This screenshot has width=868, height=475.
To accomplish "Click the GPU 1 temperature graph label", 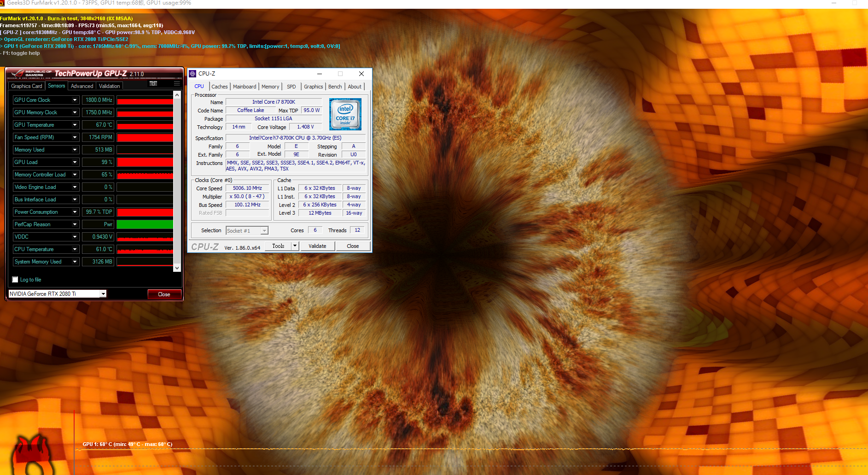I will (x=128, y=444).
